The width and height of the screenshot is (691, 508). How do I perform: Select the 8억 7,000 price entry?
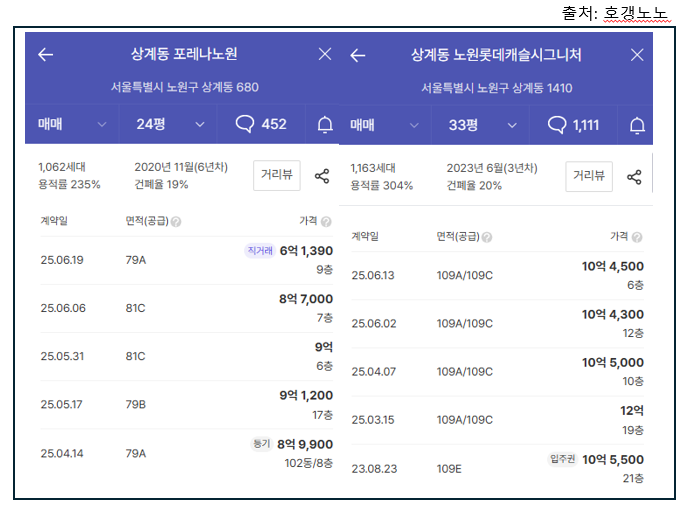[306, 299]
